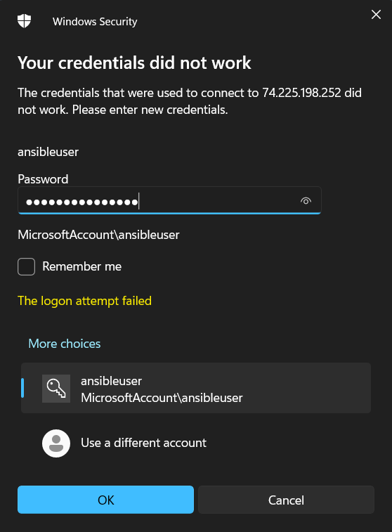The image size is (392, 532).
Task: Focus the Password input field
Action: click(169, 200)
